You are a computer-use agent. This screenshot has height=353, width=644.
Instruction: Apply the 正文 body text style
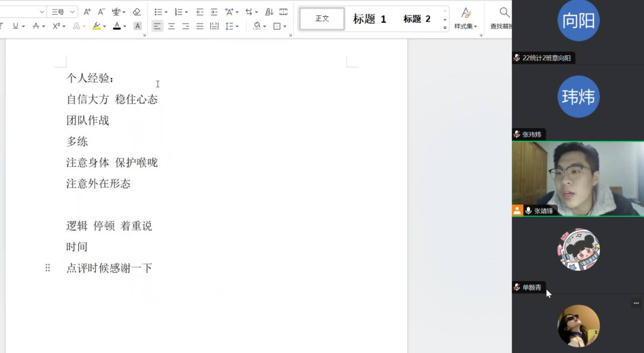point(322,19)
